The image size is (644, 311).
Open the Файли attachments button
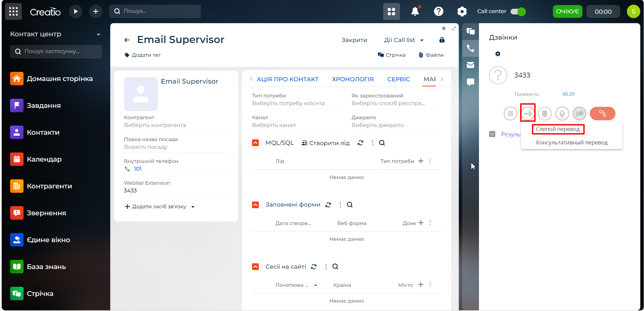pos(431,55)
